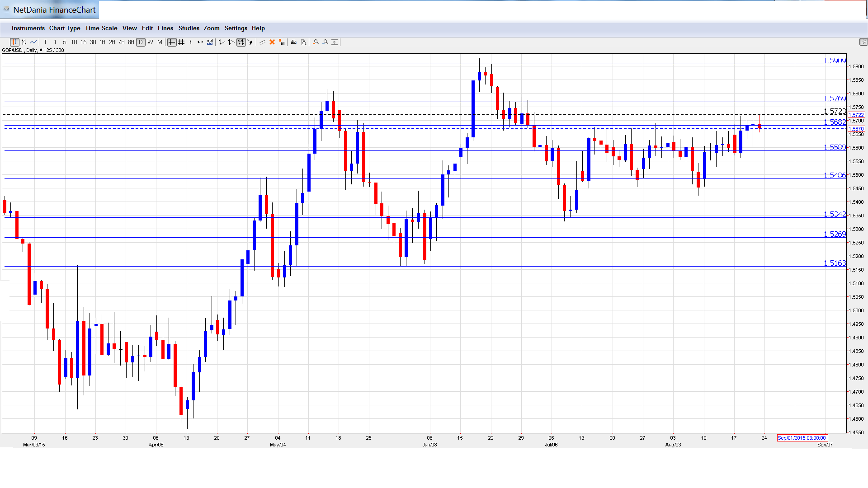
Task: Toggle the crosshair cursor tool
Action: point(172,42)
